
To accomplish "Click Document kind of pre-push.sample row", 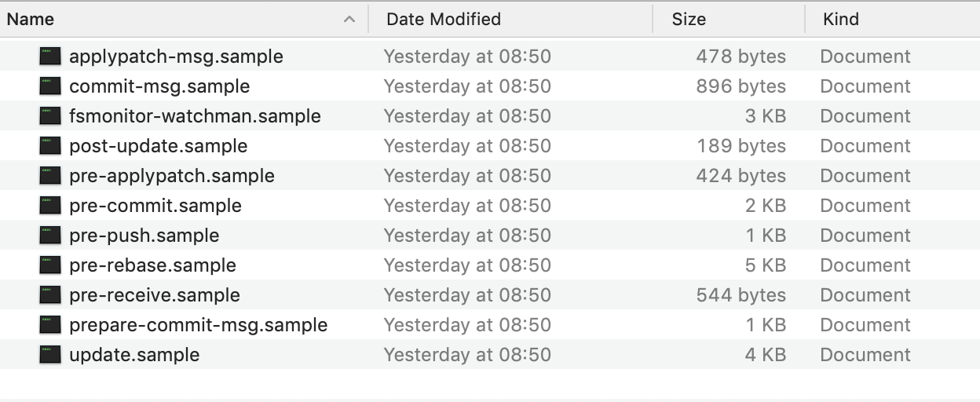I will pyautogui.click(x=865, y=236).
